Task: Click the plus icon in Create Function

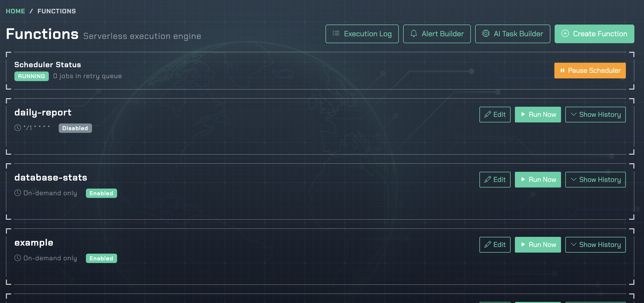Action: click(x=565, y=34)
